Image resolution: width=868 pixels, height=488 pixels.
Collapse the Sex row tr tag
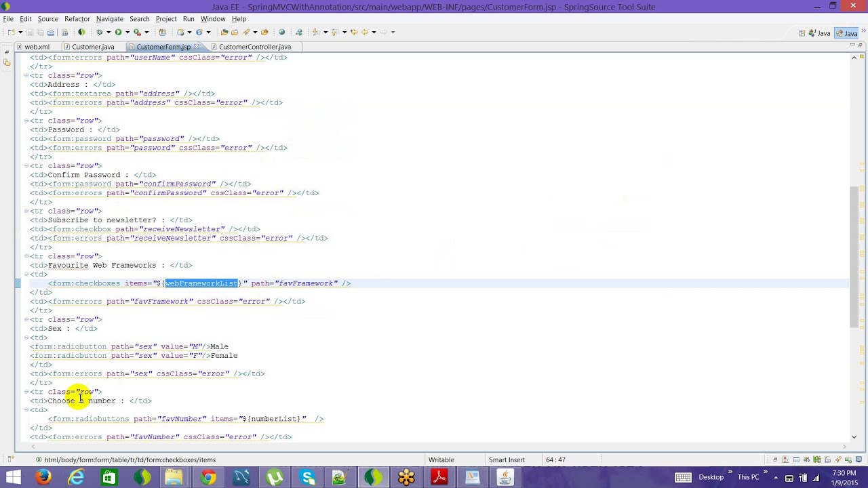[26, 319]
